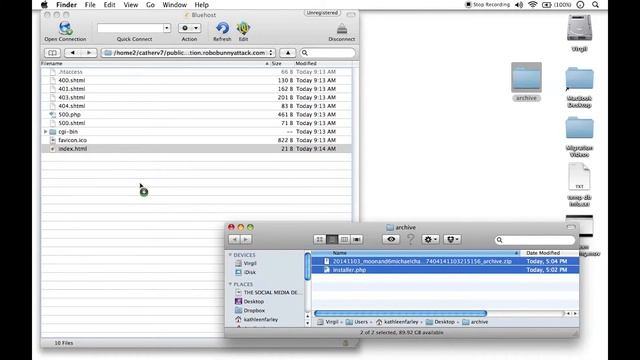Select the cgi-bin folder icon

click(53, 132)
